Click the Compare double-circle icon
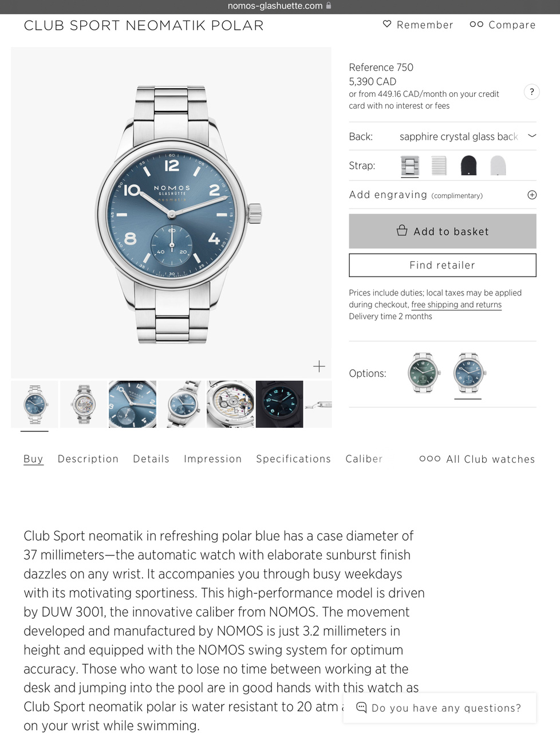The image size is (560, 733). coord(476,24)
